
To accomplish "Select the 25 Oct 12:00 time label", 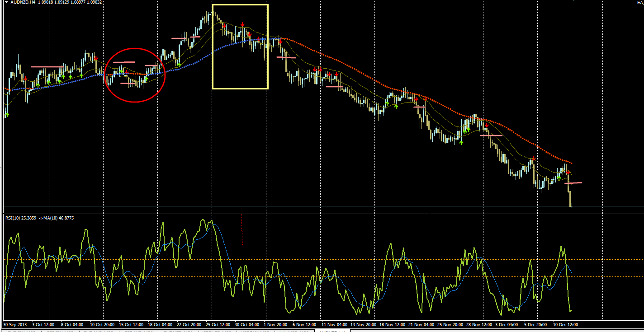I will tap(218, 324).
